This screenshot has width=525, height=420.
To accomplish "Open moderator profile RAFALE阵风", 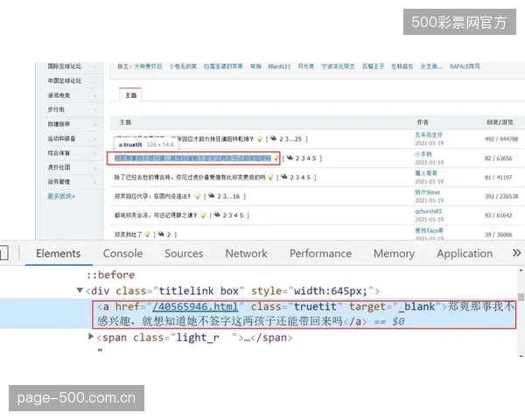I will (465, 66).
